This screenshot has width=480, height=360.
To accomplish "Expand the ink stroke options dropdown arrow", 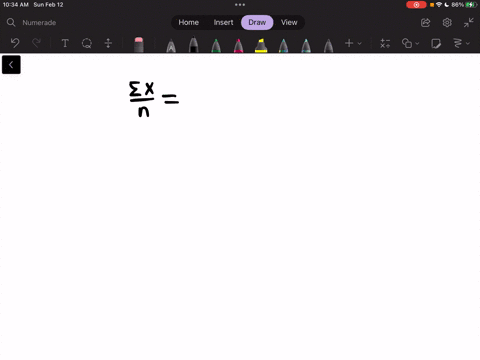I will point(468,43).
